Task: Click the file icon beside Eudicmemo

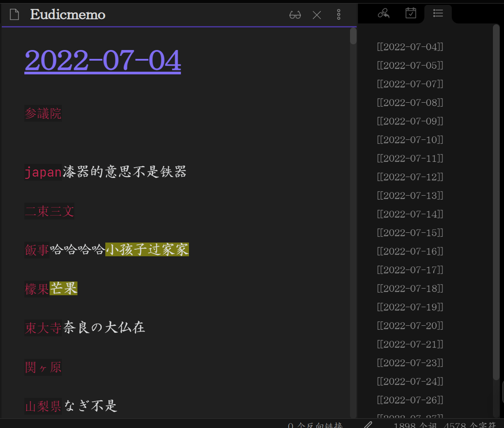Action: pyautogui.click(x=15, y=15)
